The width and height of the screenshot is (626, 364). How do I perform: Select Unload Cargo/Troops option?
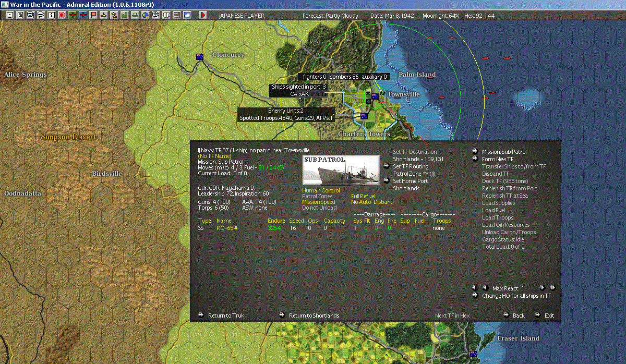point(509,232)
